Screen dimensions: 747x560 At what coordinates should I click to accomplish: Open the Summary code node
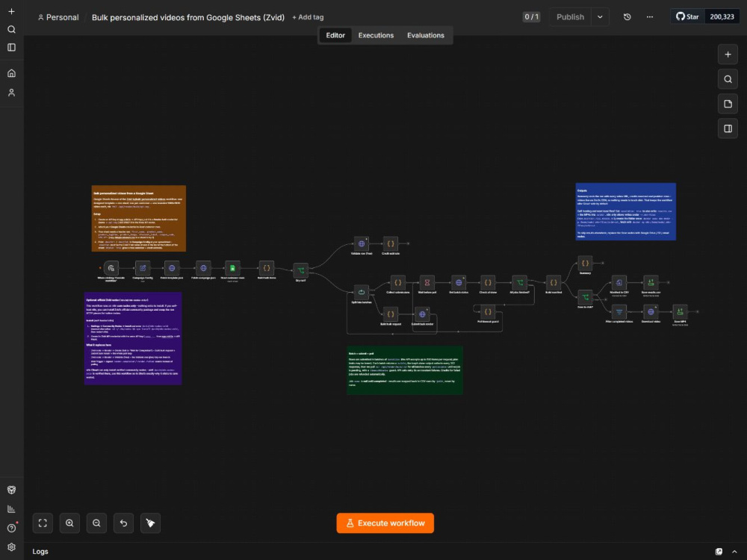click(585, 264)
